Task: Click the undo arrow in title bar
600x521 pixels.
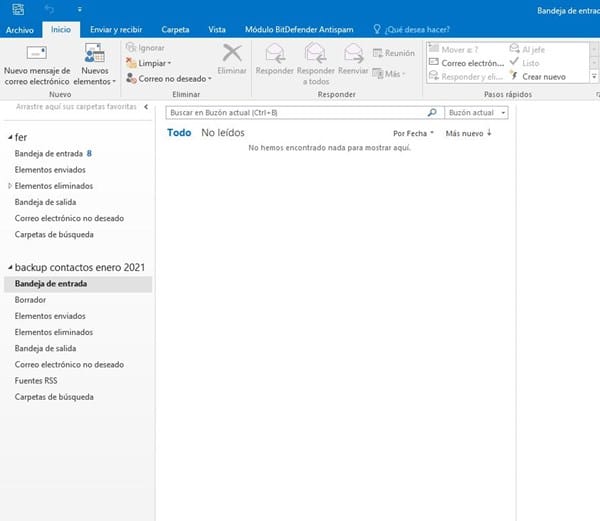Action: click(49, 9)
